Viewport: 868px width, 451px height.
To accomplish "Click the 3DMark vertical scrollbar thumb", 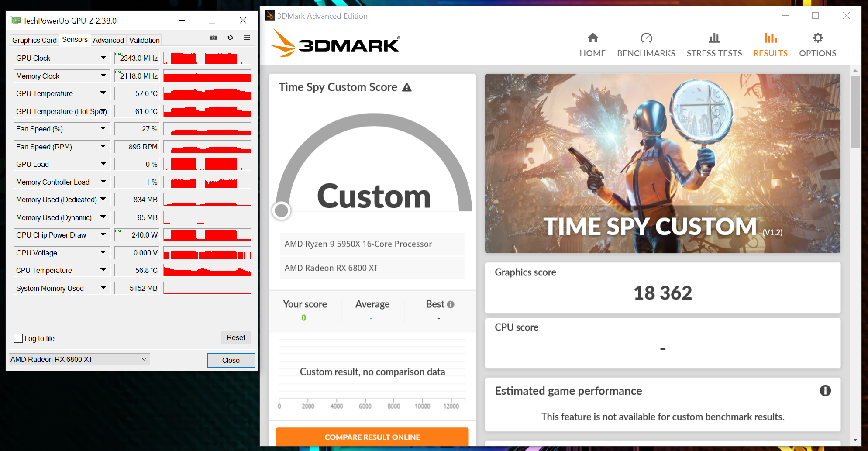I will (855, 112).
